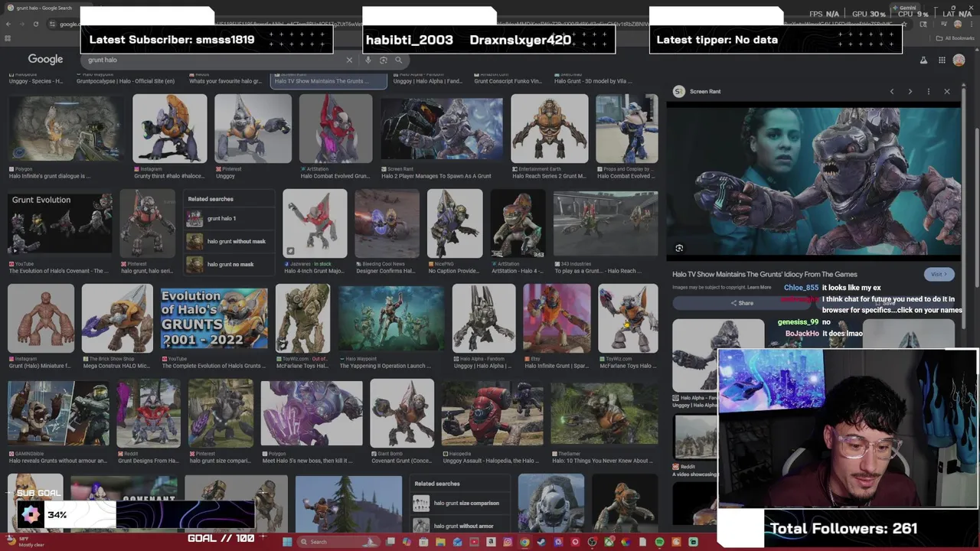Select related search 'halo grunt no mask'

point(229,264)
